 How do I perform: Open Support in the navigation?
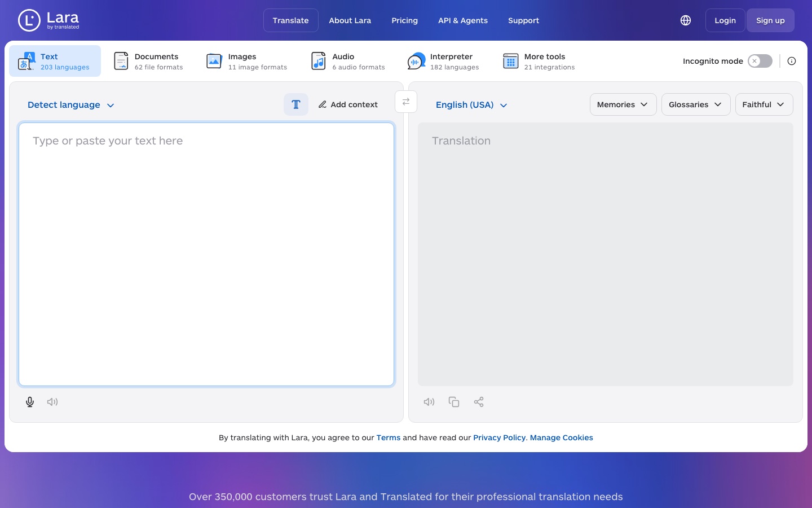click(x=524, y=20)
